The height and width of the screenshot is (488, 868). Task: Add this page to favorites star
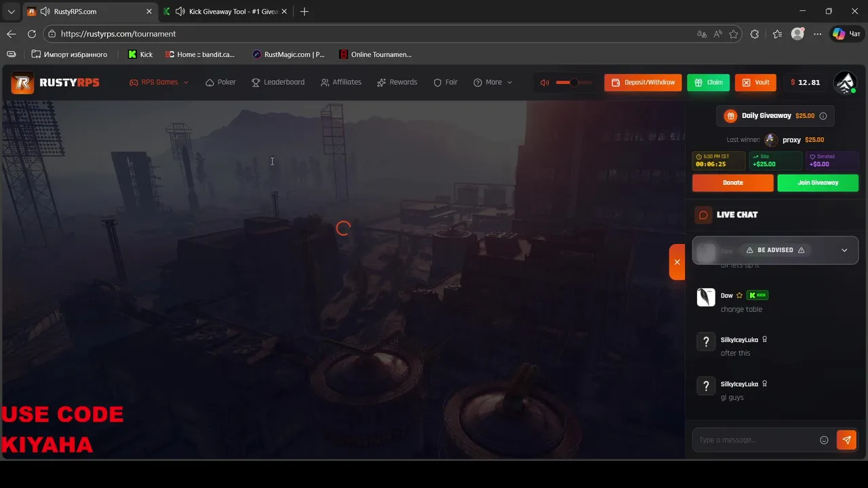click(734, 34)
